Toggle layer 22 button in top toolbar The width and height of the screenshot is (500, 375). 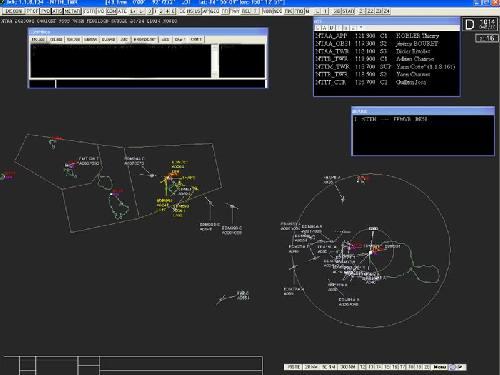pyautogui.click(x=370, y=11)
